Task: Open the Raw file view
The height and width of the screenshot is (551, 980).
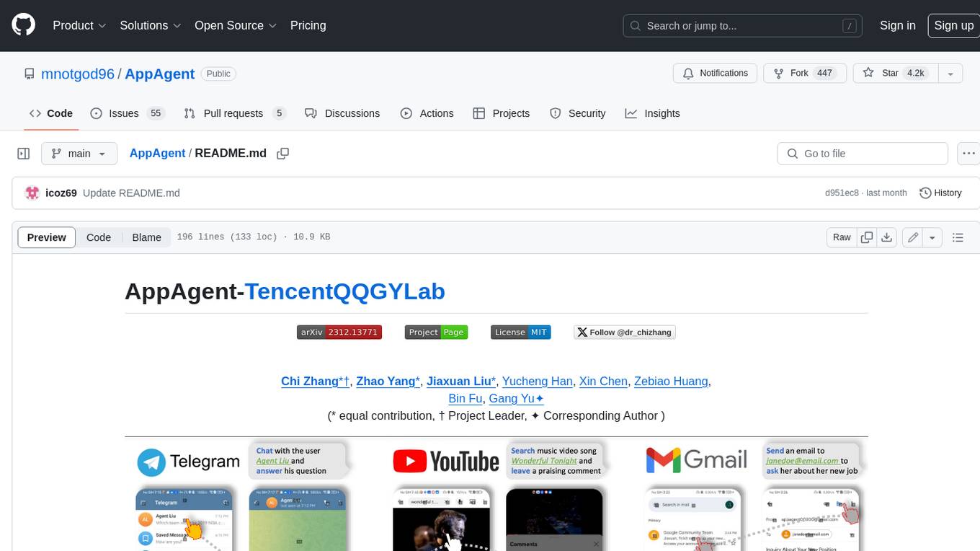Action: pos(842,237)
